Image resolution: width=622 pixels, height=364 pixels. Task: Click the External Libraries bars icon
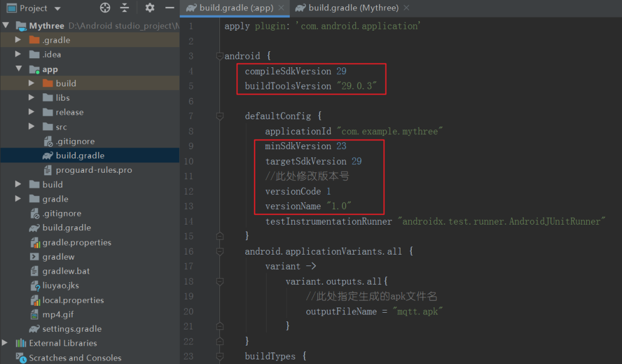point(21,343)
